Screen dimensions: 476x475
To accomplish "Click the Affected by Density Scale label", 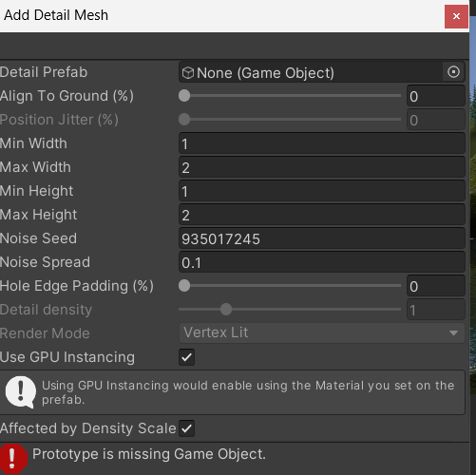I will (x=88, y=428).
